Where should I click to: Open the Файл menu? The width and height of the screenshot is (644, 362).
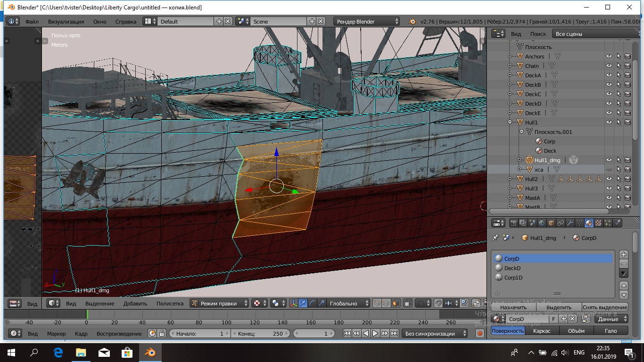32,22
